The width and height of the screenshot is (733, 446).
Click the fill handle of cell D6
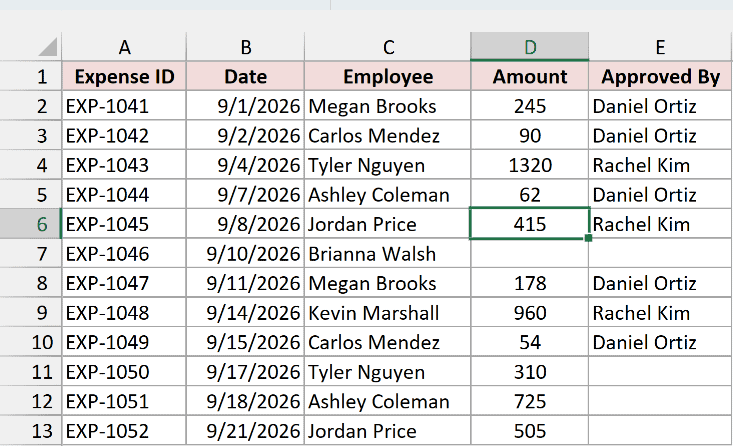pos(589,238)
